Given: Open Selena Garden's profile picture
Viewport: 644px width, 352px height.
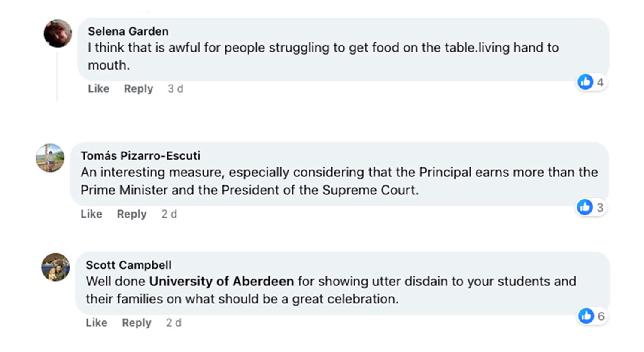Looking at the screenshot, I should pyautogui.click(x=58, y=33).
